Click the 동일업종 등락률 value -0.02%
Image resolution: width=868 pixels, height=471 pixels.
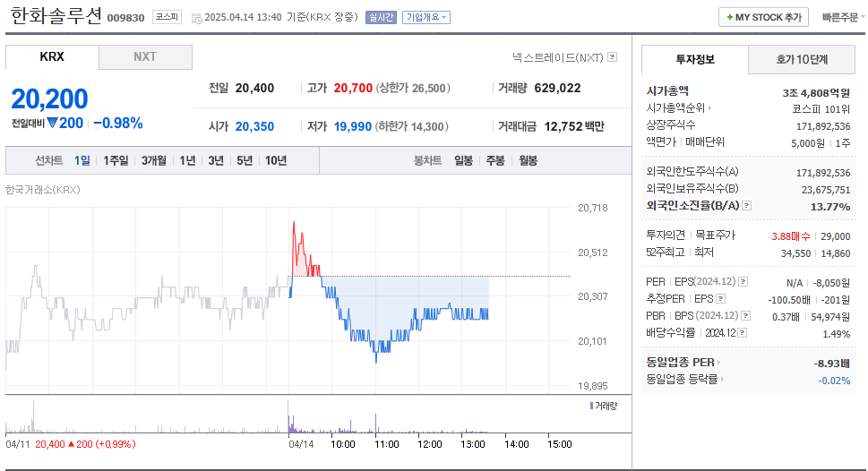834,381
